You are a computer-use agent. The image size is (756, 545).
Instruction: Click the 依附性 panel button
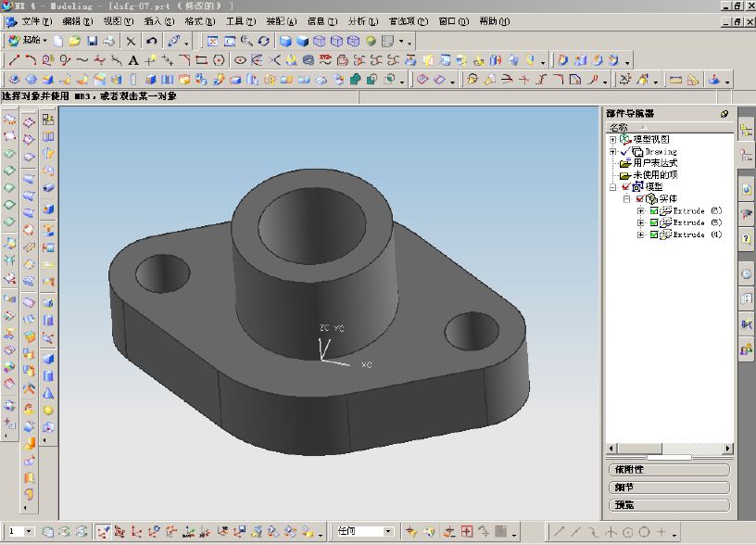[669, 470]
